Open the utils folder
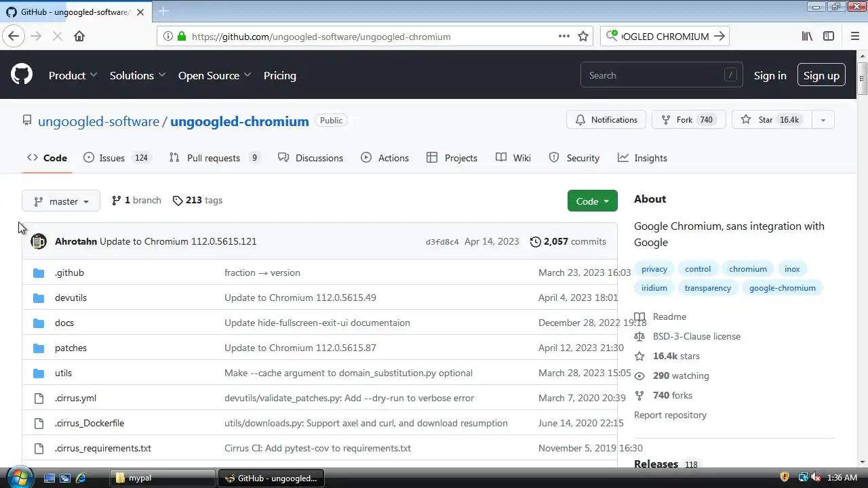Screen dimensions: 868x488 click(x=63, y=373)
